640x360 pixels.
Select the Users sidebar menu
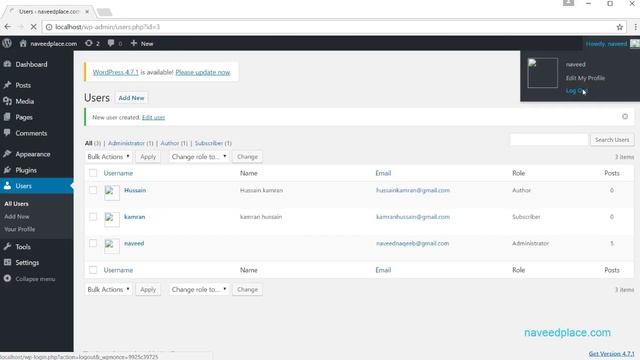(37, 186)
